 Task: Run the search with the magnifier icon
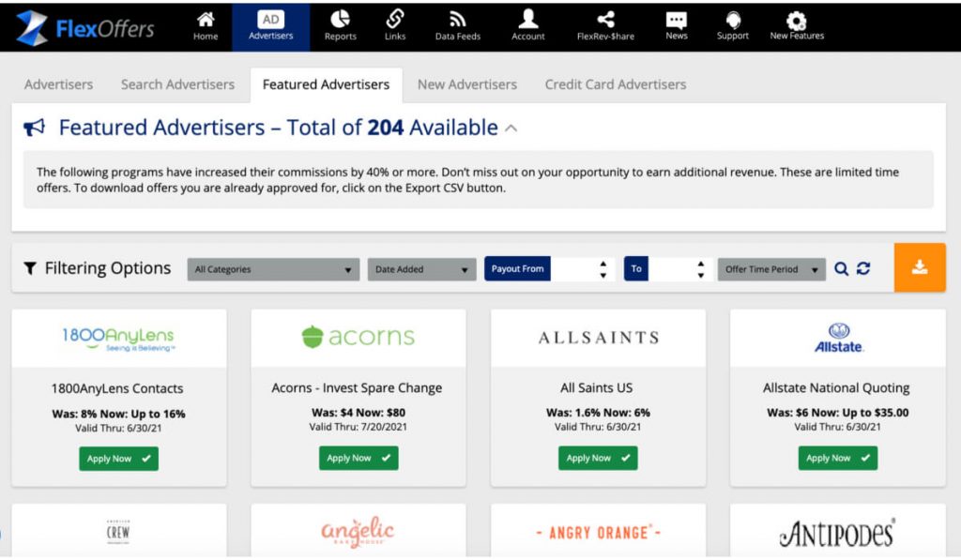[x=842, y=267]
